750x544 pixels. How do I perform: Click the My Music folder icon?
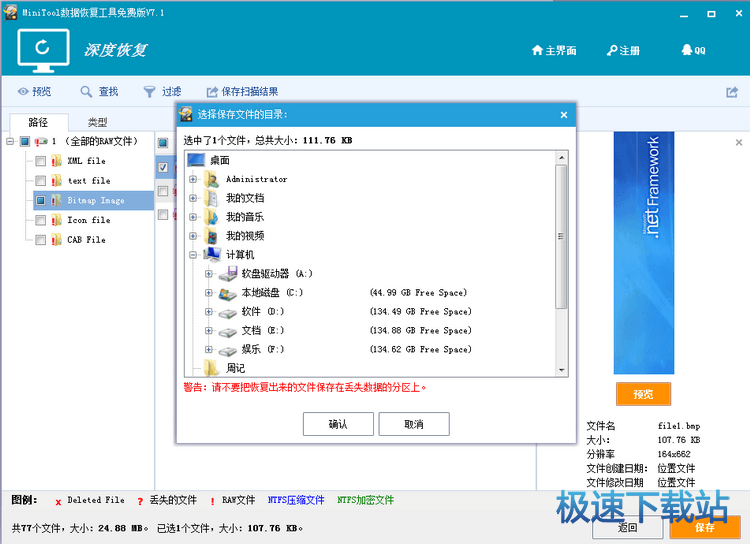211,217
